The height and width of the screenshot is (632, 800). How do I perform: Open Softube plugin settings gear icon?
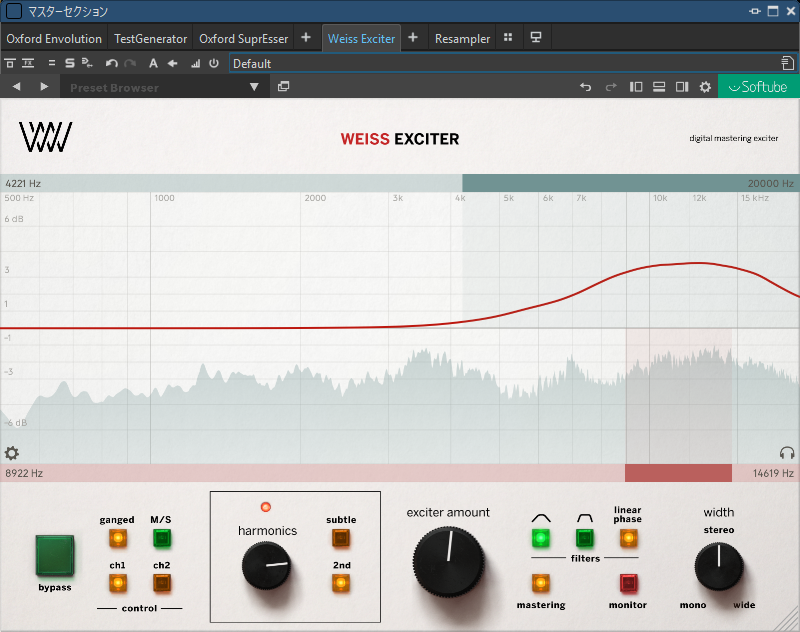pos(705,87)
